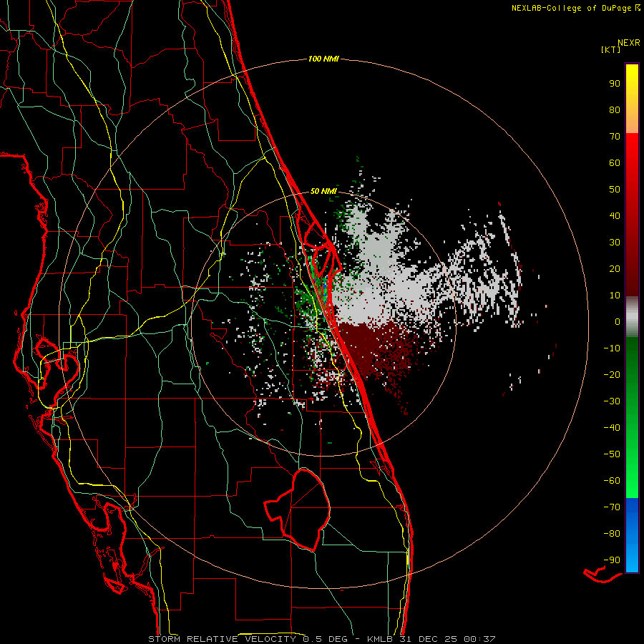Click the 50 value on velocity scale
Viewport: 644px width, 644px height.
(x=615, y=190)
